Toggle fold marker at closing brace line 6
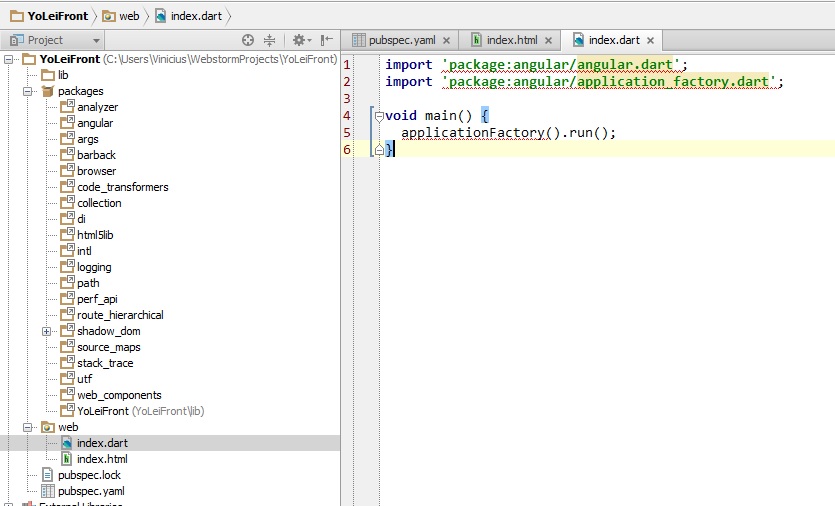This screenshot has width=835, height=506. 378,148
